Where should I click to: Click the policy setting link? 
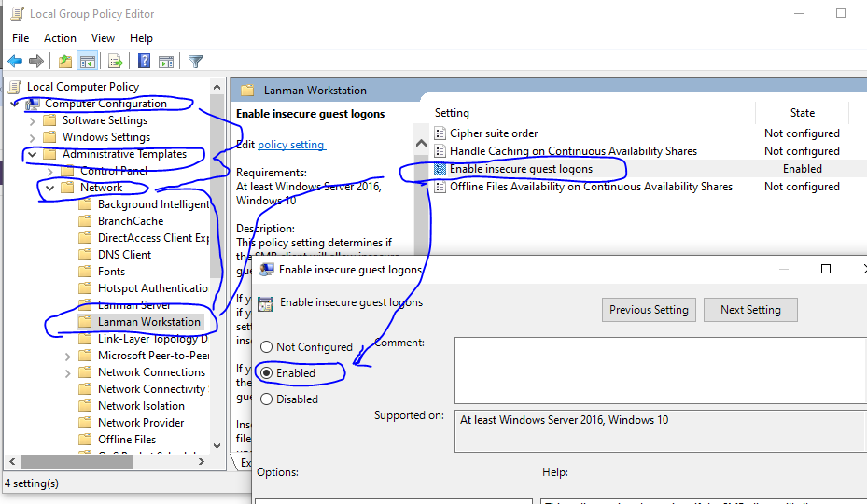coord(291,145)
